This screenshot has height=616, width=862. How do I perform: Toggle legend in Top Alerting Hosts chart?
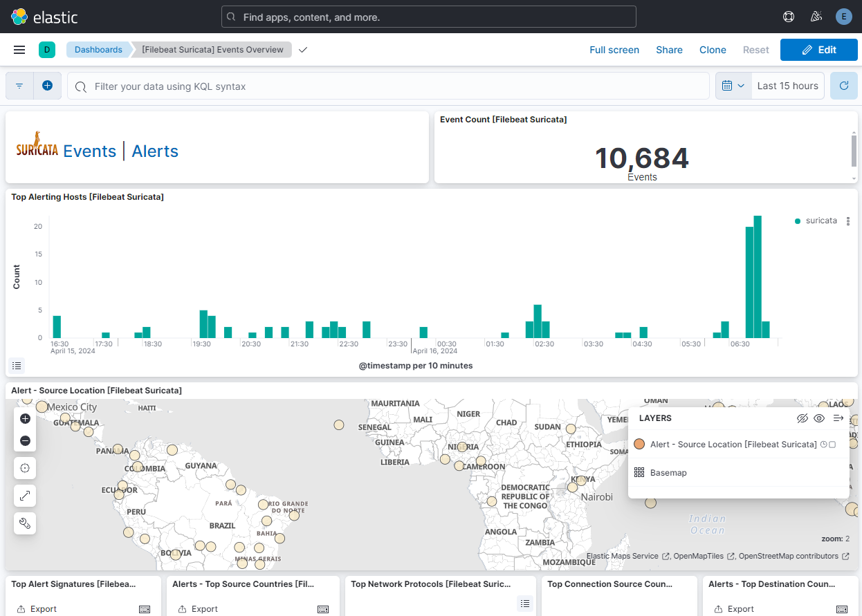point(17,365)
